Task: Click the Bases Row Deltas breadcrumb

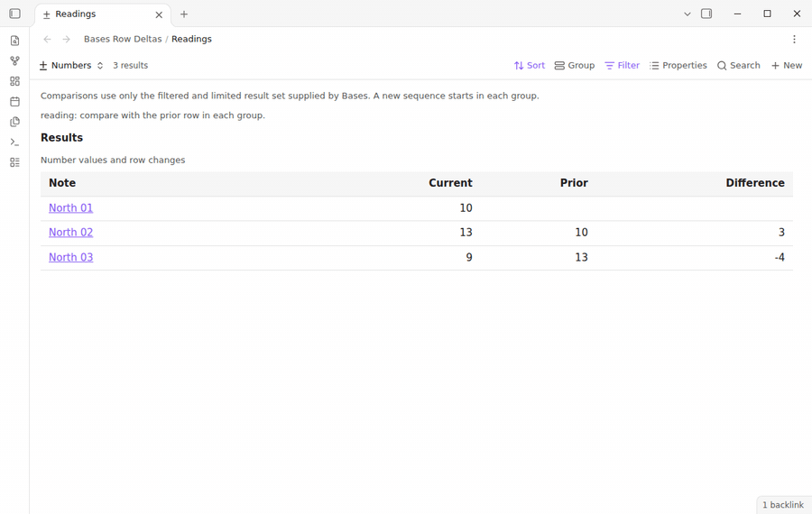Action: [x=123, y=39]
